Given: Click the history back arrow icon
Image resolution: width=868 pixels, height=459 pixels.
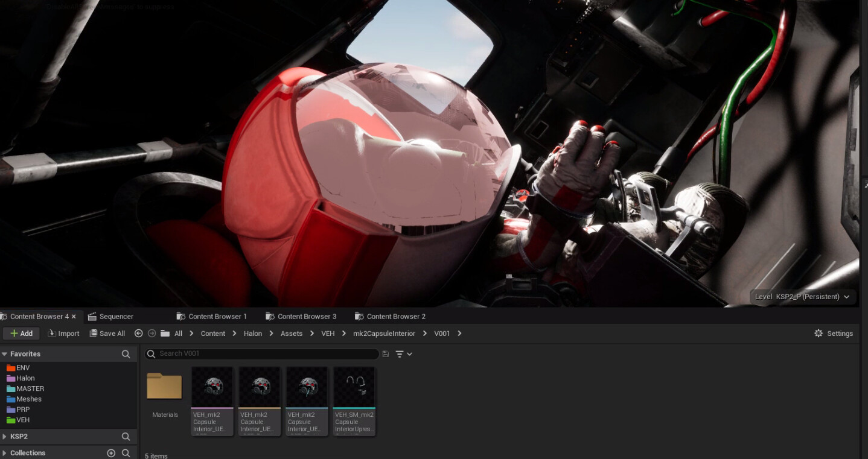Looking at the screenshot, I should pos(138,334).
